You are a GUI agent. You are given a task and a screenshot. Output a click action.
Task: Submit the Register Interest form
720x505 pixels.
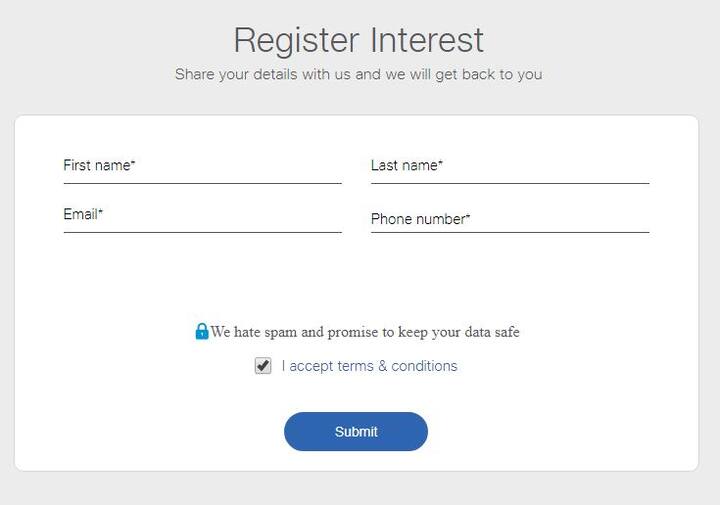point(356,432)
